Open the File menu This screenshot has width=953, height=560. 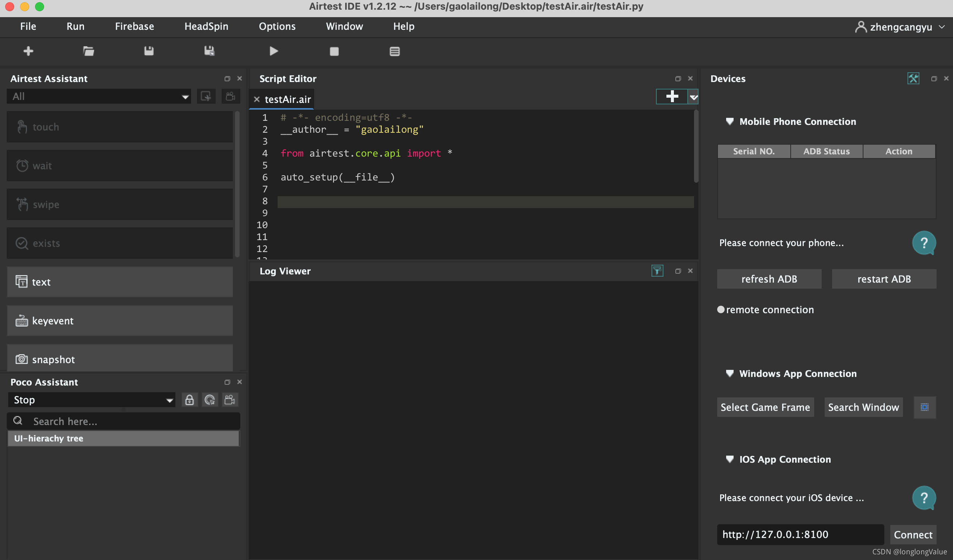(x=28, y=26)
